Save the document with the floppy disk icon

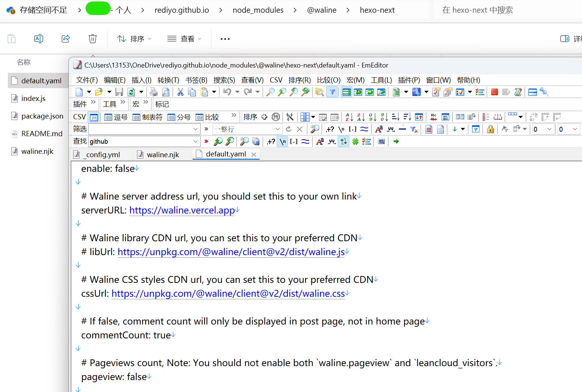(x=119, y=92)
